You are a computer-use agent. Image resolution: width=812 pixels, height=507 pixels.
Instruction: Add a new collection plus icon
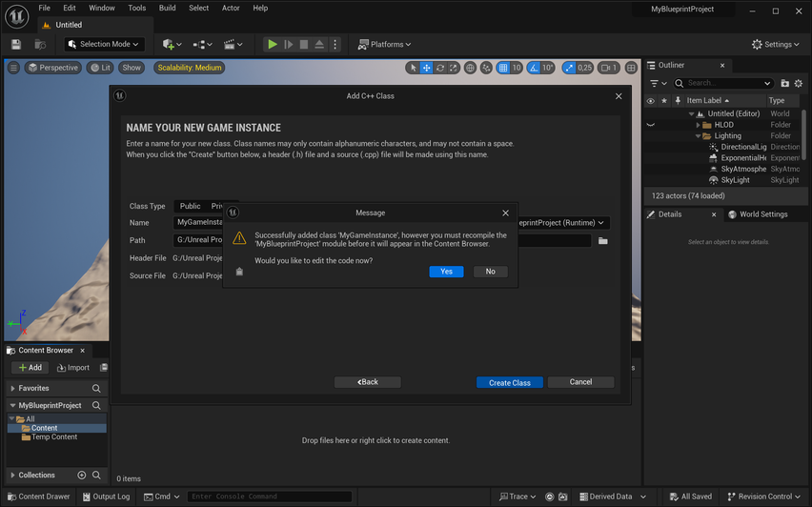(x=81, y=475)
